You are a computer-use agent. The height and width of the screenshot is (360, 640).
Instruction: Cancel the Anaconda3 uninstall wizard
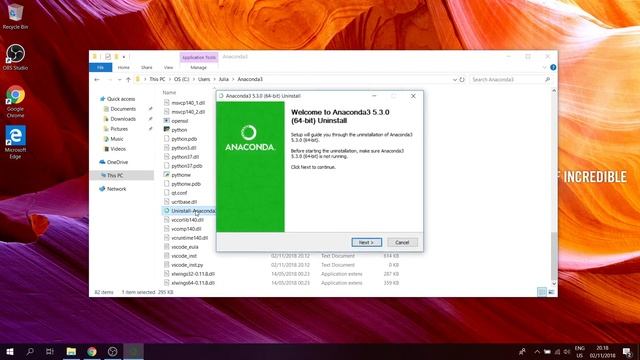[x=402, y=242]
